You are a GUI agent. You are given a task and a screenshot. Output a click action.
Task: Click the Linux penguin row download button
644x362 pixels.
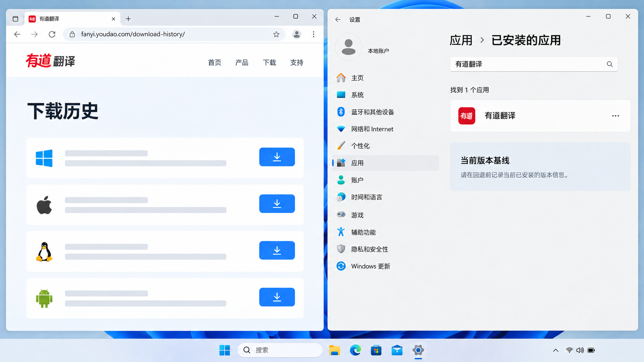click(277, 250)
